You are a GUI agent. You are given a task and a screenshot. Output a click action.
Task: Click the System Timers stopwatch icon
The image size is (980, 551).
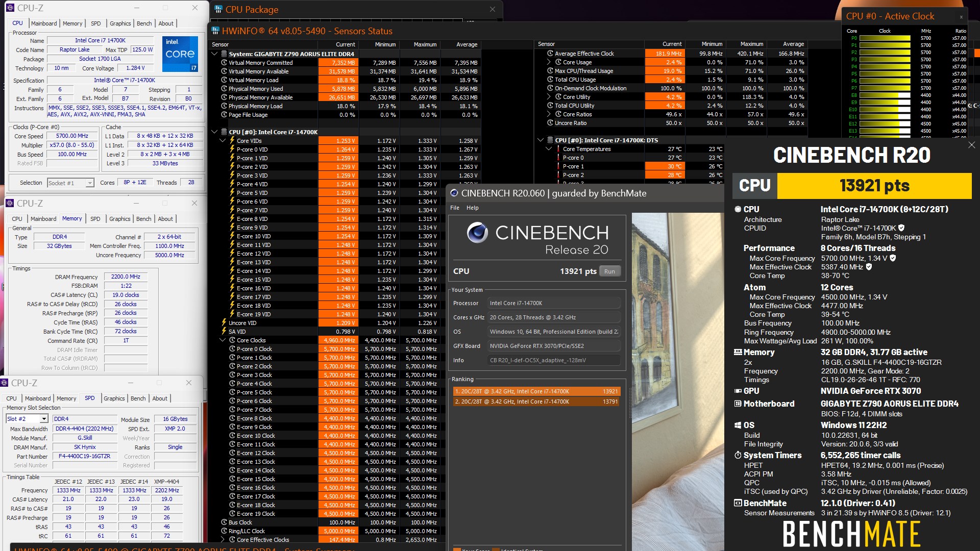click(x=738, y=455)
